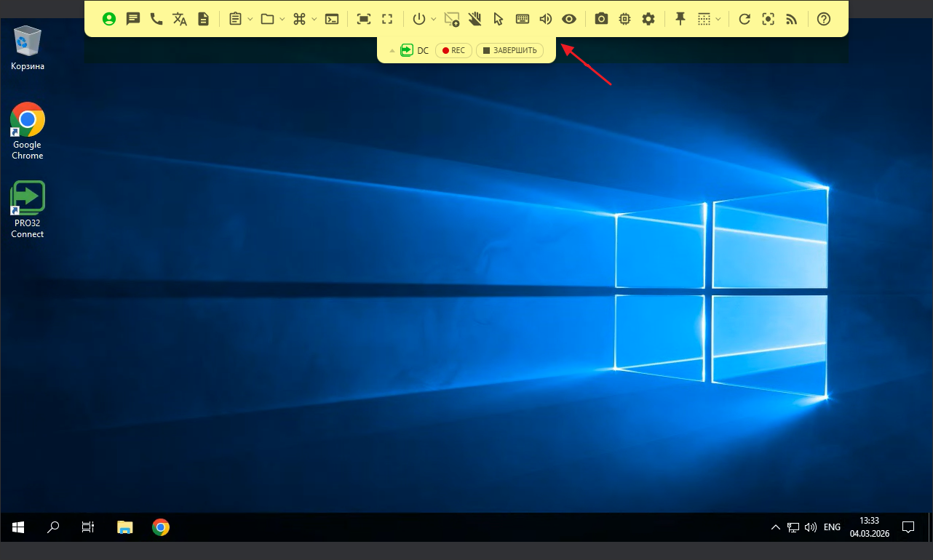Open the Windows Start menu
This screenshot has width=933, height=560.
point(18,527)
